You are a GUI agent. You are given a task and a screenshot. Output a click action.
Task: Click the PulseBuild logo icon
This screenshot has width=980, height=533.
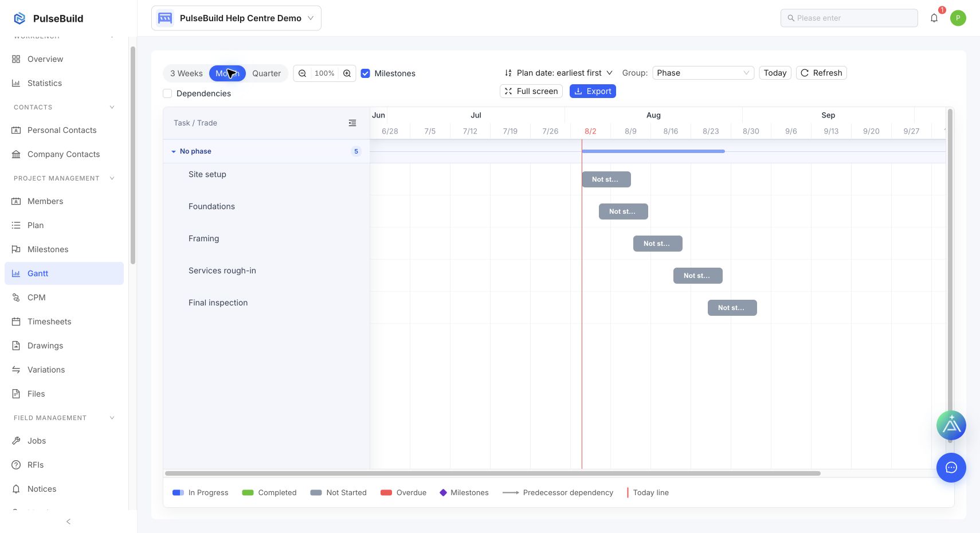(19, 18)
